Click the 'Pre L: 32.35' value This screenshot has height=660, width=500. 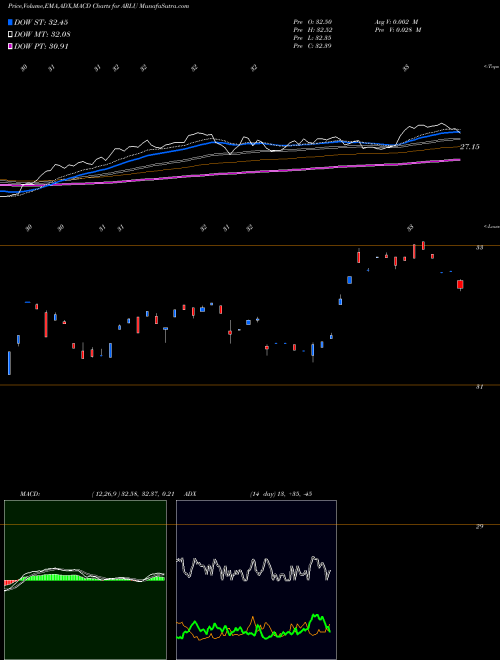click(312, 38)
